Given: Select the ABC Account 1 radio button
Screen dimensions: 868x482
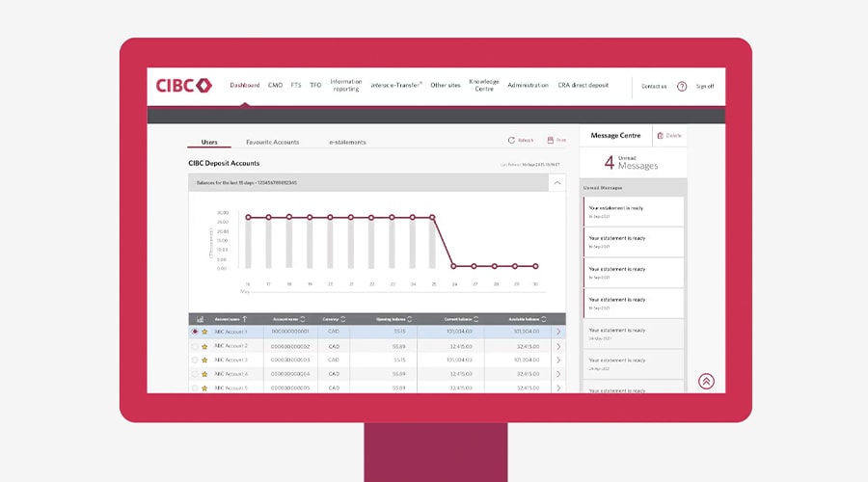Looking at the screenshot, I should point(194,332).
